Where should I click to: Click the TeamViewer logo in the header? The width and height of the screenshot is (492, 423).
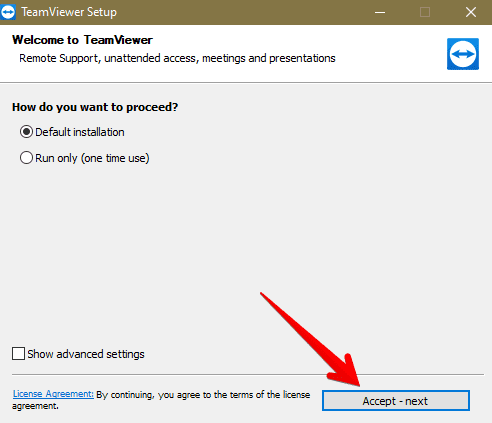(x=463, y=54)
